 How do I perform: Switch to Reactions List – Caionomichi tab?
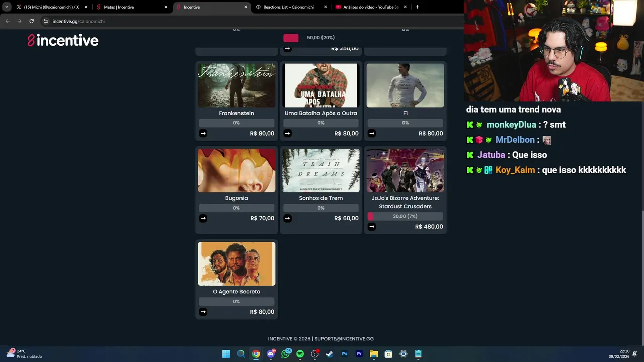(x=291, y=7)
